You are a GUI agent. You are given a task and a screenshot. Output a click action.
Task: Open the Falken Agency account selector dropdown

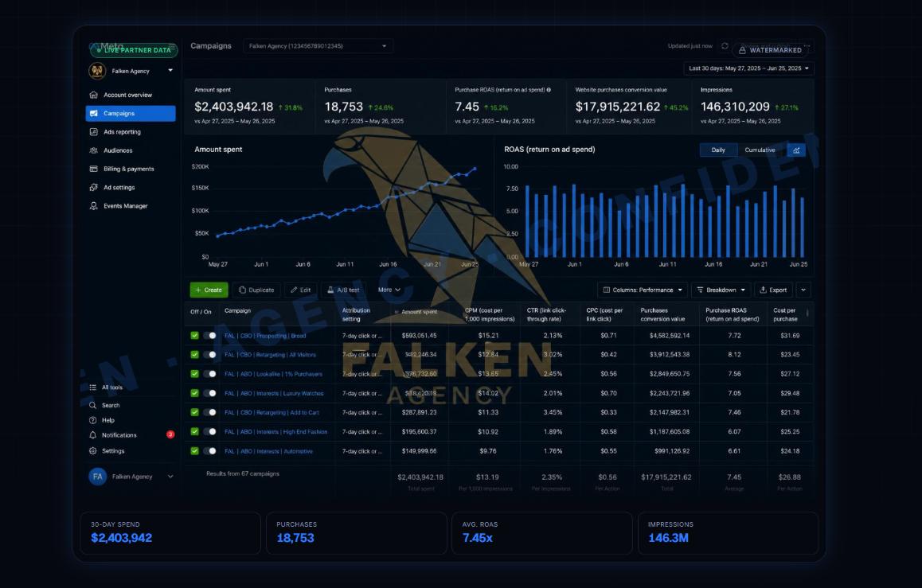(318, 46)
